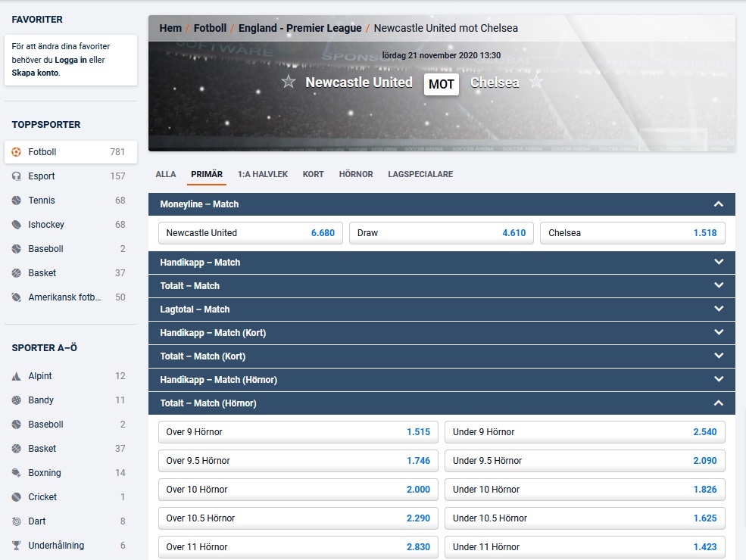Open Basket icon in Sporter A–Ö
The height and width of the screenshot is (560, 746).
16,449
